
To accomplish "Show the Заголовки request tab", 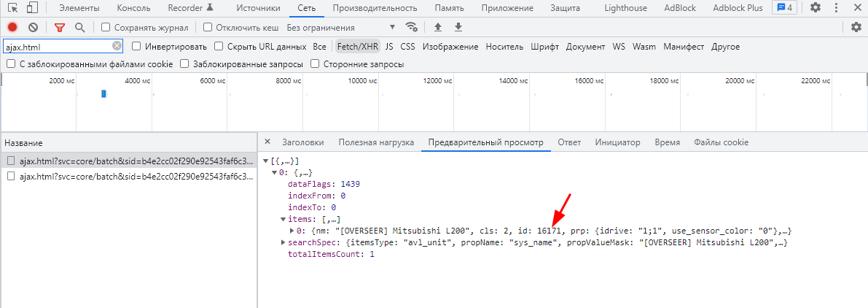I will 302,142.
